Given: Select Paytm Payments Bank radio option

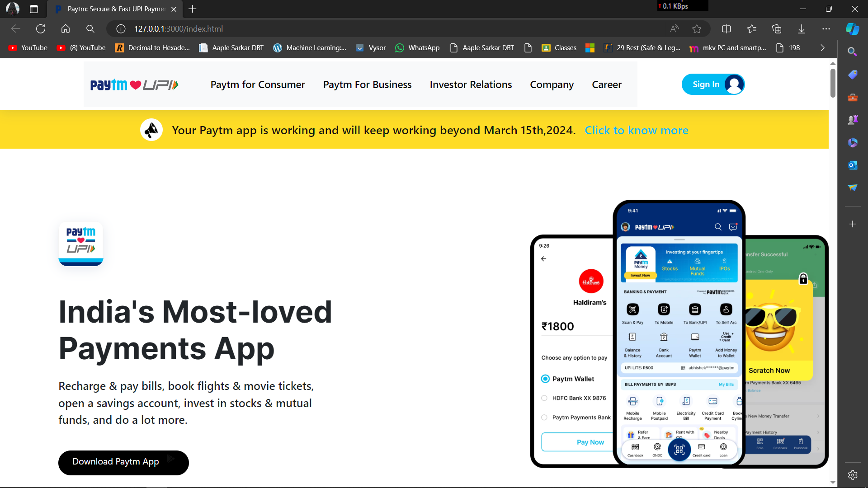Looking at the screenshot, I should [544, 418].
